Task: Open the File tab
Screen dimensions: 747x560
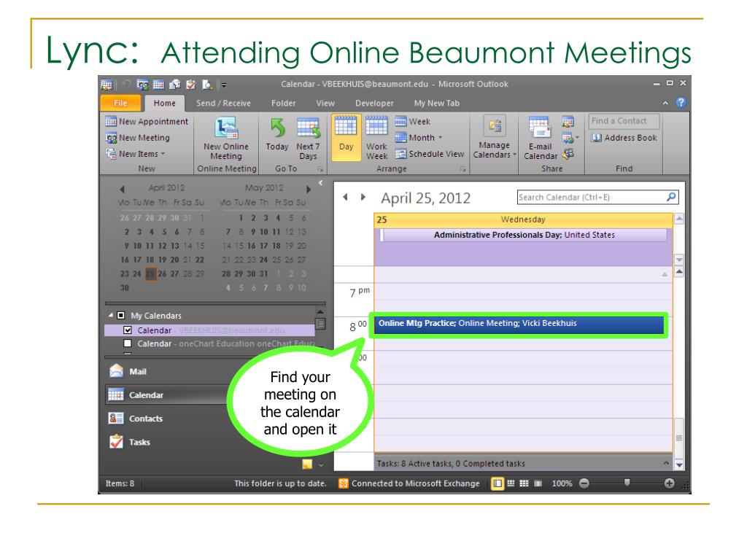Action: 120,103
